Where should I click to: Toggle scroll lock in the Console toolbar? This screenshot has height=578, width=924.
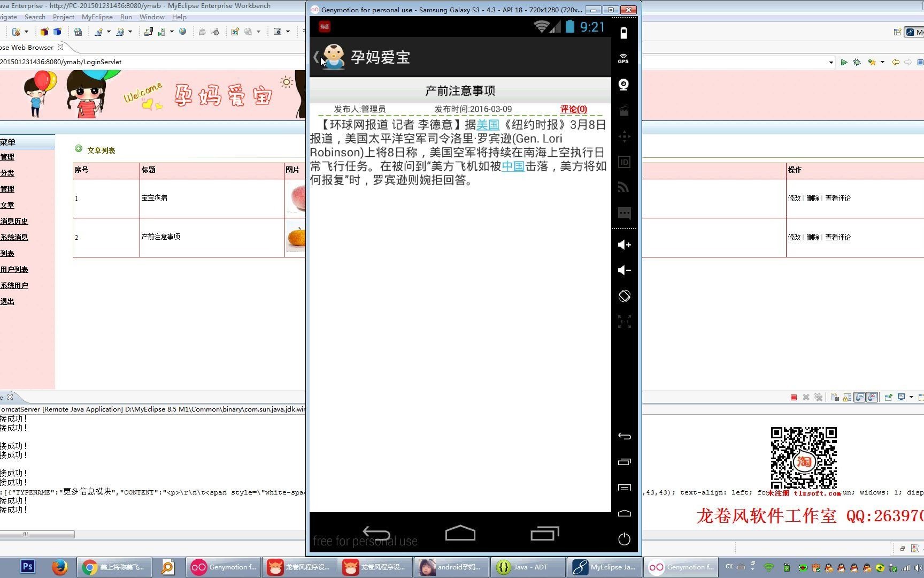point(847,397)
